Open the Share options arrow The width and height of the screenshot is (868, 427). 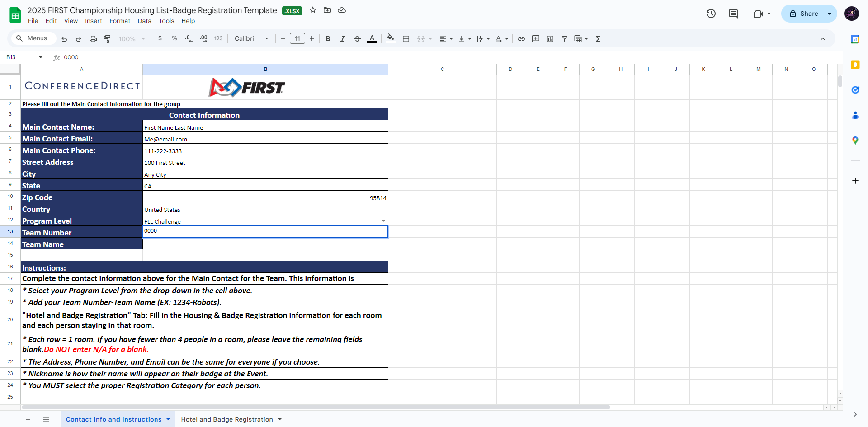click(x=830, y=14)
